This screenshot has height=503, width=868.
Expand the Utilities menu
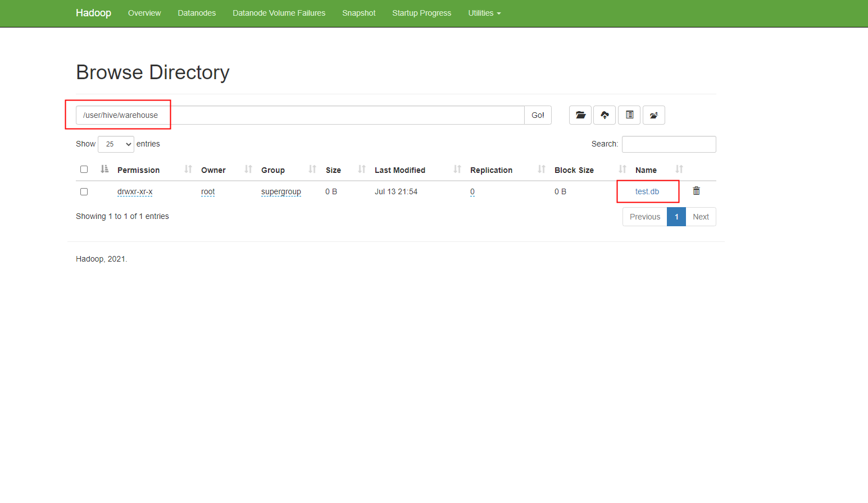(x=484, y=13)
